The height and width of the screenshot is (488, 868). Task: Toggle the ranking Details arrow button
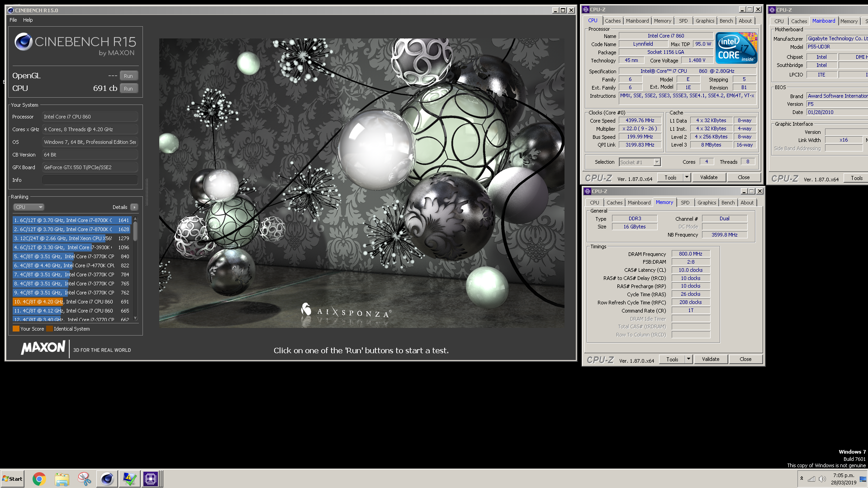134,207
